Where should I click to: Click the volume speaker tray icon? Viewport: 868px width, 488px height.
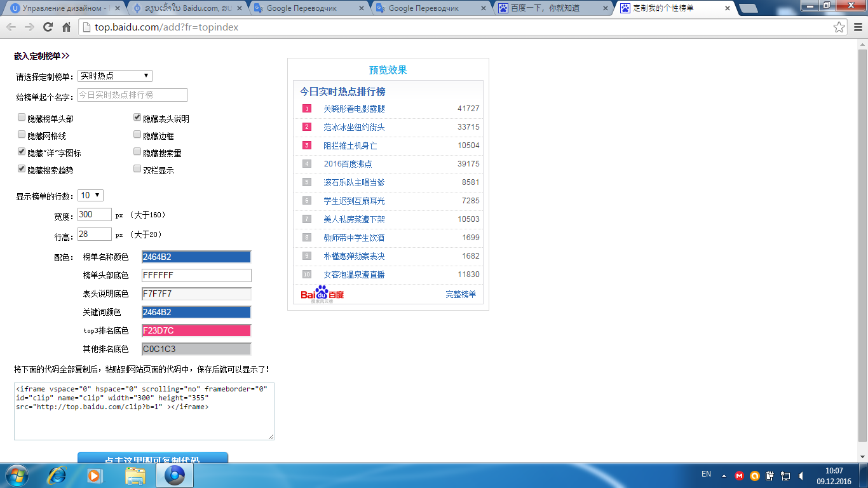pos(801,475)
